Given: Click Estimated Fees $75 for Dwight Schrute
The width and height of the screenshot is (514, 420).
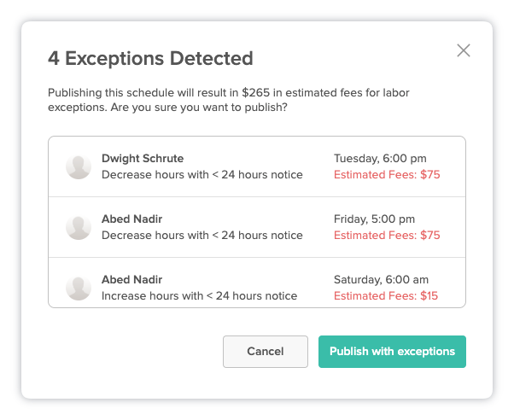Looking at the screenshot, I should tap(387, 175).
